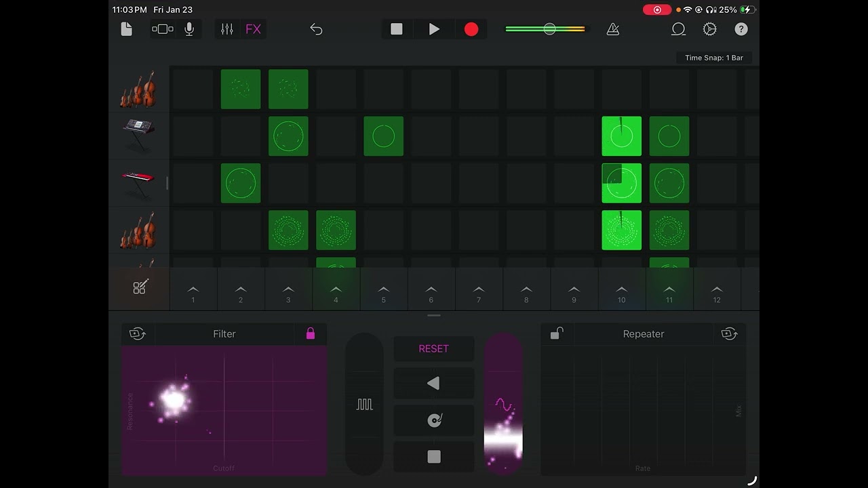868x488 pixels.
Task: Select the second strings track instrument
Action: tap(139, 230)
